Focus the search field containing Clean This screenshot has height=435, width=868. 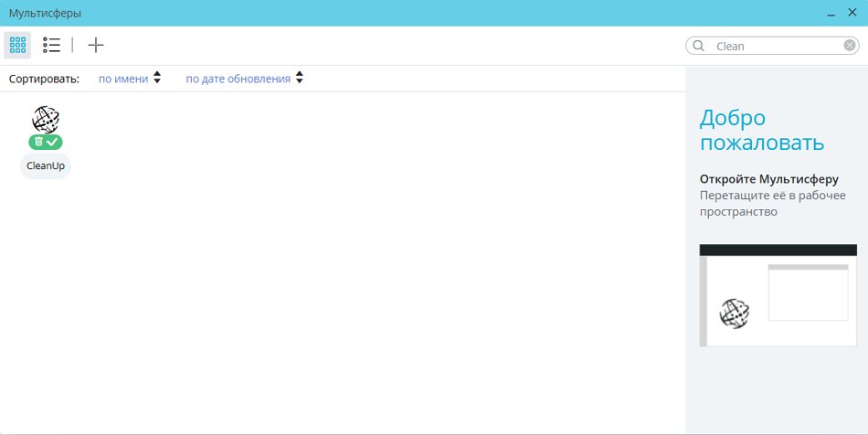772,46
